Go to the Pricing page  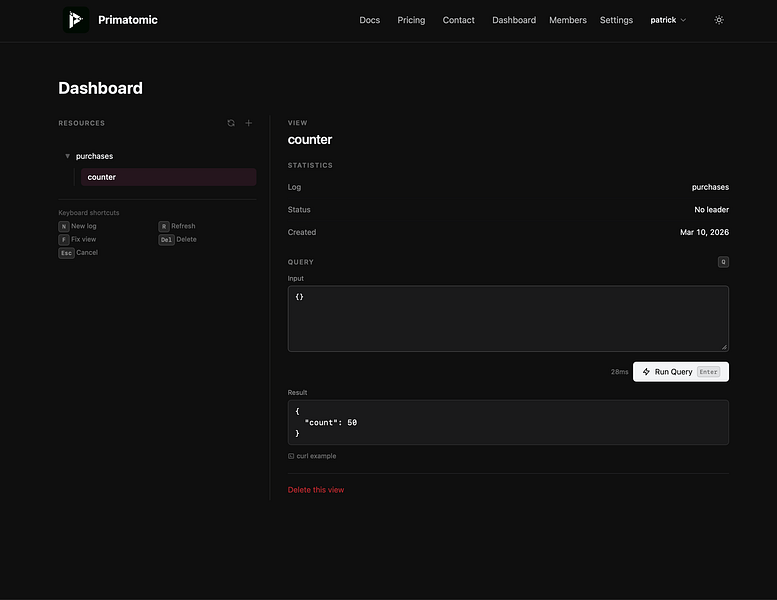click(x=411, y=20)
